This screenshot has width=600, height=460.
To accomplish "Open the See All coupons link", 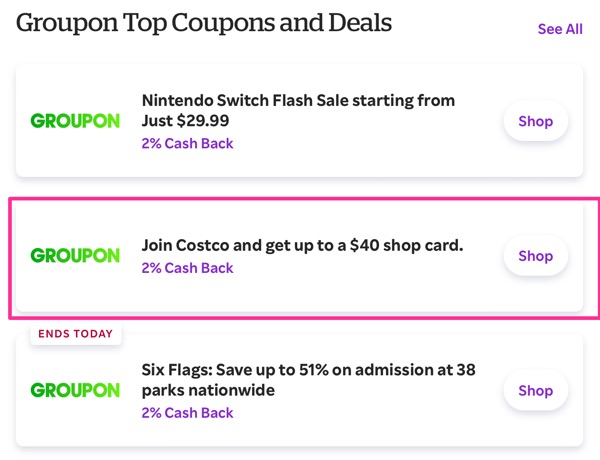I will pos(560,29).
